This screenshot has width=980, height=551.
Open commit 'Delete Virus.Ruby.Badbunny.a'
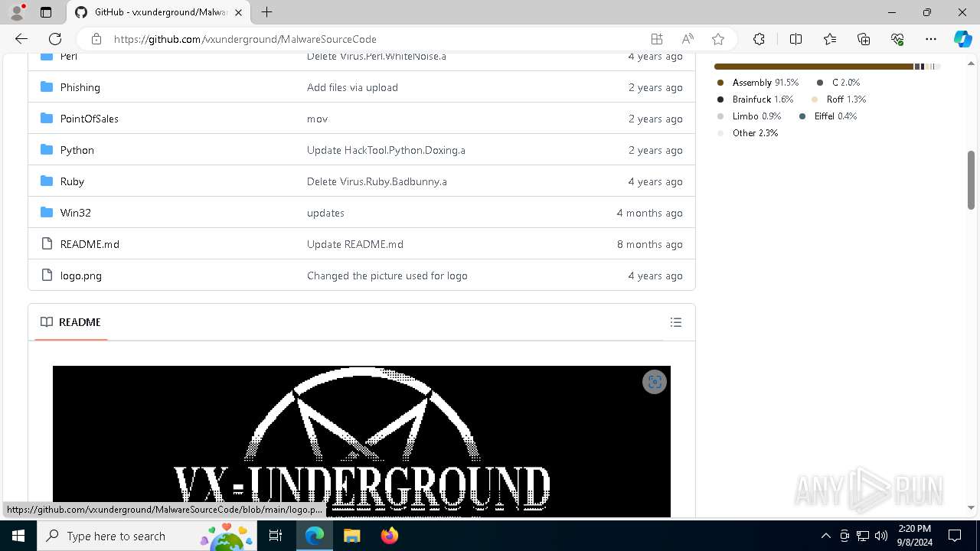coord(377,181)
